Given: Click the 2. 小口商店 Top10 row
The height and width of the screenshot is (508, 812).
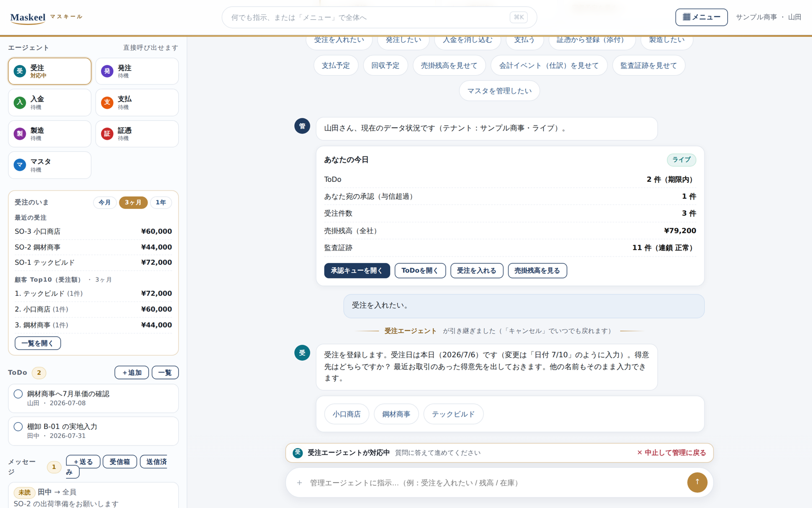Looking at the screenshot, I should [x=93, y=309].
